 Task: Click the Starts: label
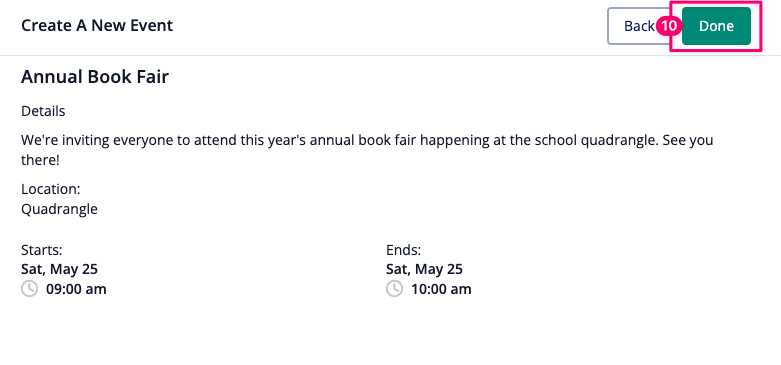(x=41, y=249)
